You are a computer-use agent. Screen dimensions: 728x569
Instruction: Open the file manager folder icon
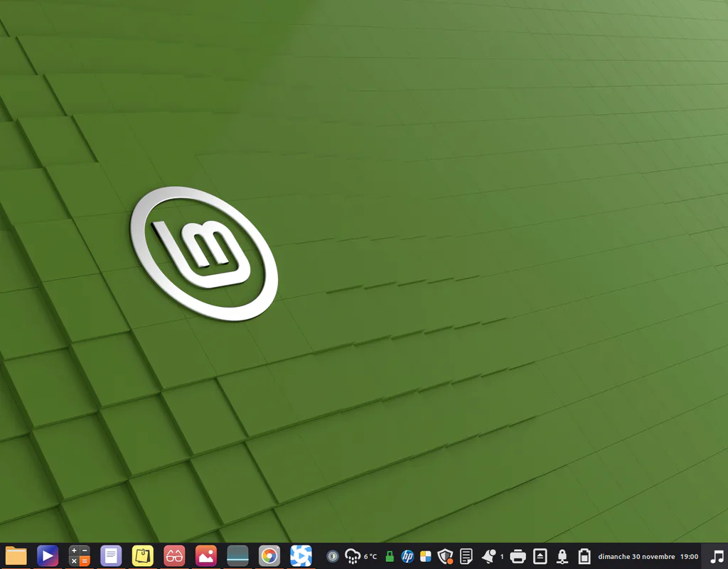pos(16,556)
